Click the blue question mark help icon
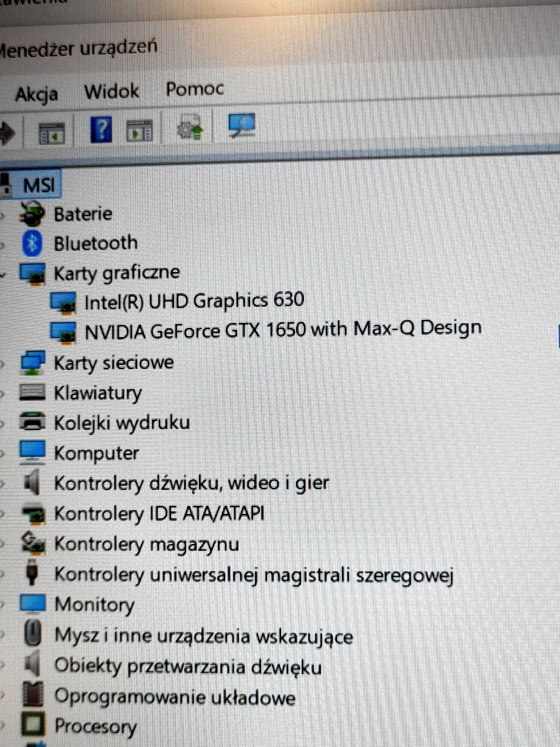The image size is (560, 747). [101, 129]
